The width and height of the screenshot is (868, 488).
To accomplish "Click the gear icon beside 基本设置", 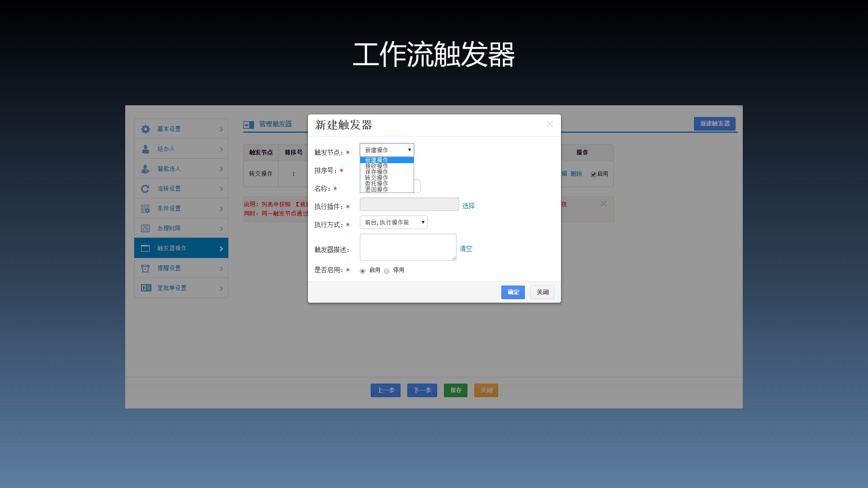I will (x=145, y=129).
